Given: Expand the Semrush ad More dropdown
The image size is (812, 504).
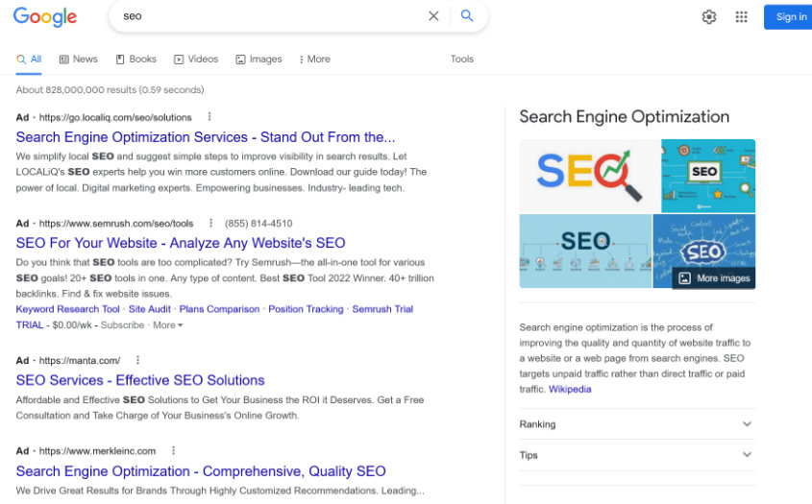Looking at the screenshot, I should point(167,325).
